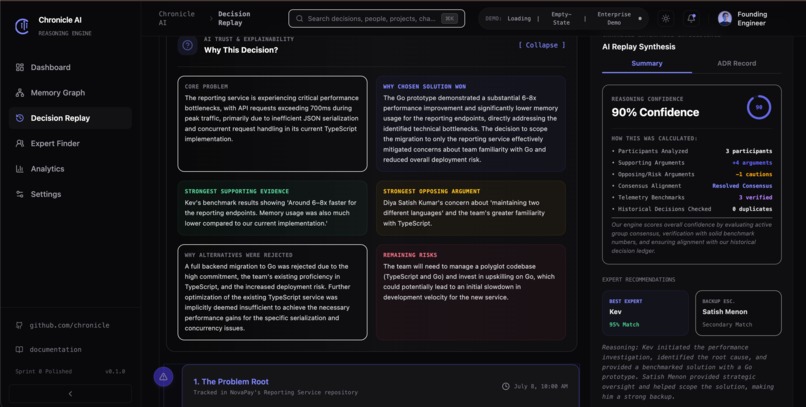Click the Memory Graph nodes icon

pos(20,92)
